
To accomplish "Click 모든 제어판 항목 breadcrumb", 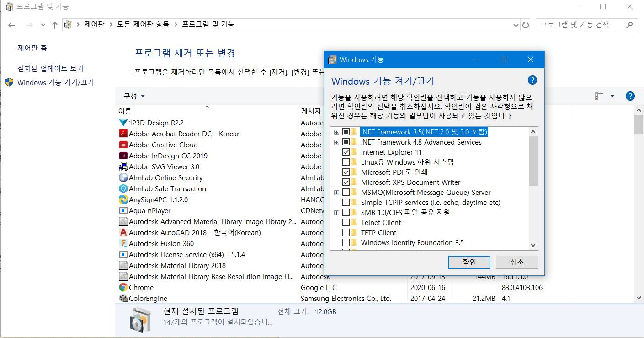I will [x=143, y=24].
